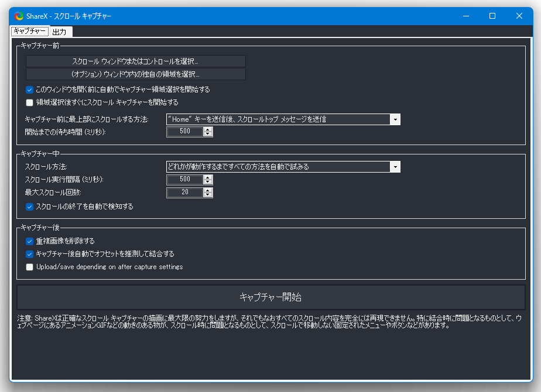The width and height of the screenshot is (541, 392).
Task: Click the スクロール方法 label
Action: click(x=46, y=167)
